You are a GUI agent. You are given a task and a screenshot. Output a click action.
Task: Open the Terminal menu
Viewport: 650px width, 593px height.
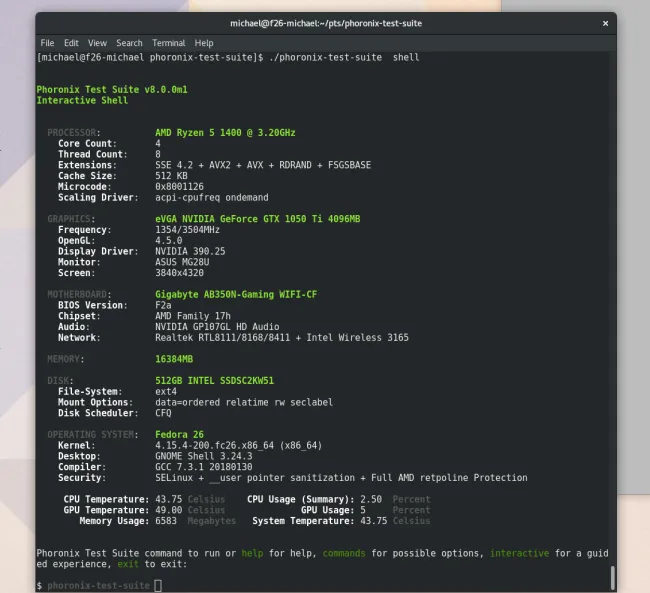(x=168, y=43)
